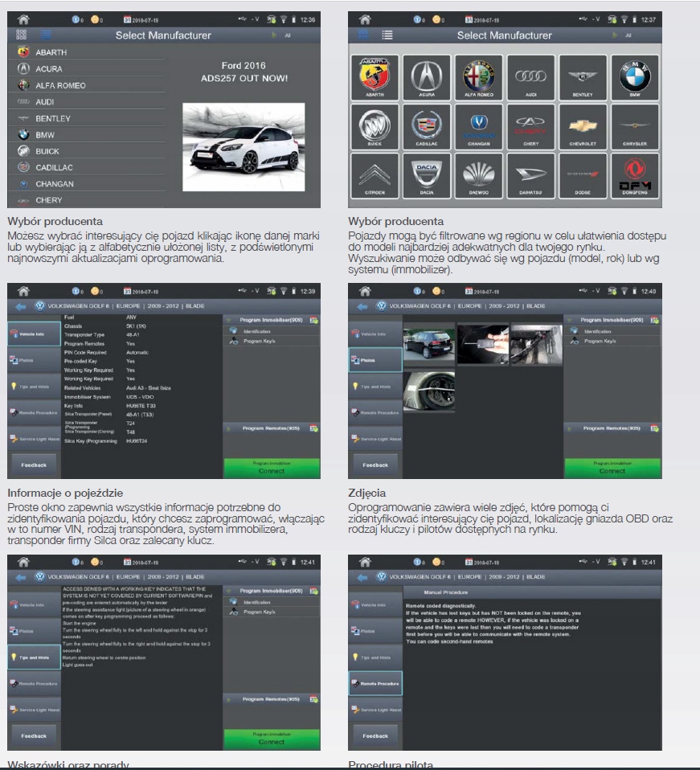Select ALFA ROMEO row in the manufacturer list

coord(87,85)
